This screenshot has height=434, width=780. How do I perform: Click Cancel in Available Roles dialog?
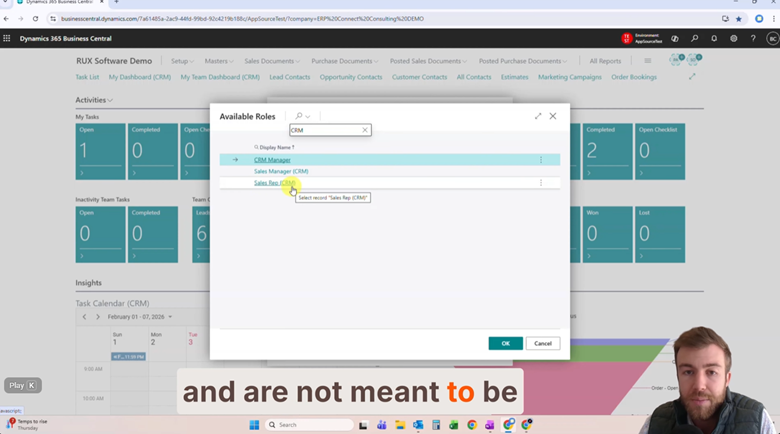[543, 343]
